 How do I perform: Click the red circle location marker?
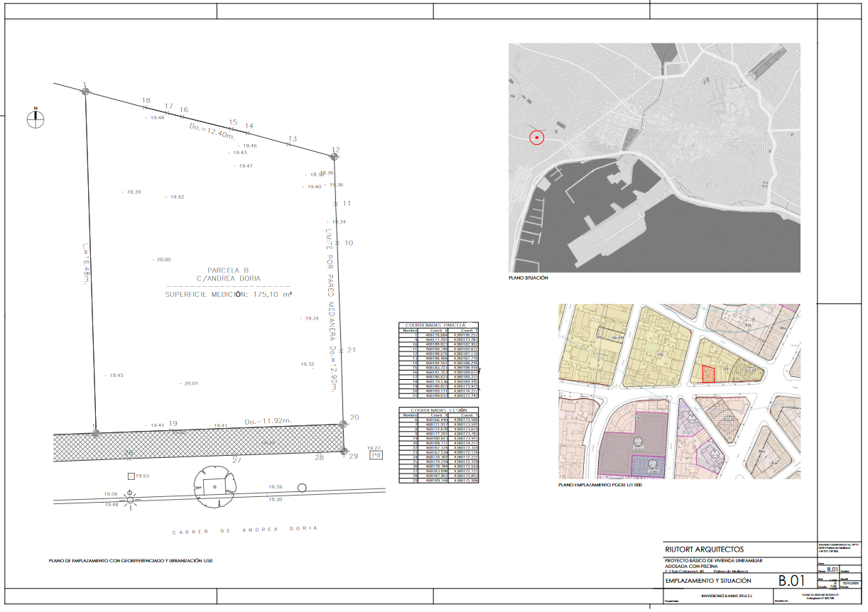tap(537, 137)
